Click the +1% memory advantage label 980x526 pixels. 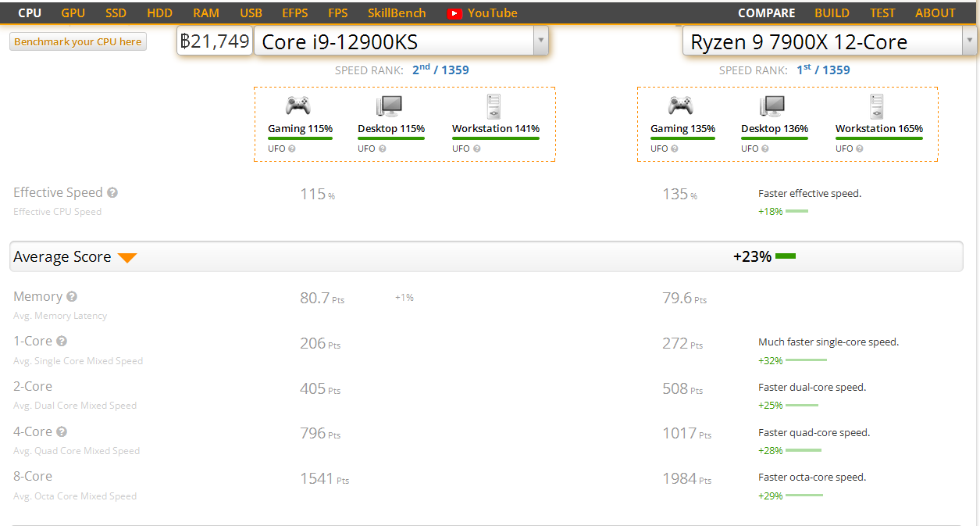[404, 297]
